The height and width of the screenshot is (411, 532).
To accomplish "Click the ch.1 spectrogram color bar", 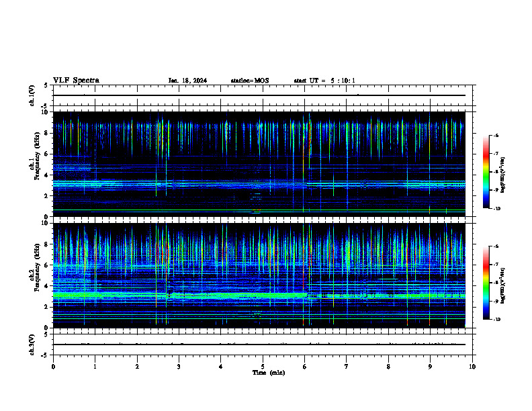I will 486,172.
